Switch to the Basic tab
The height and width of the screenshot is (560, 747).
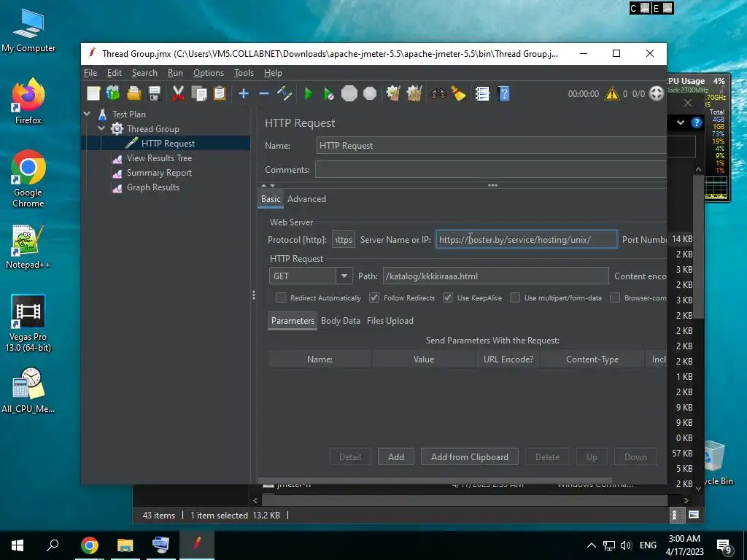(x=271, y=199)
